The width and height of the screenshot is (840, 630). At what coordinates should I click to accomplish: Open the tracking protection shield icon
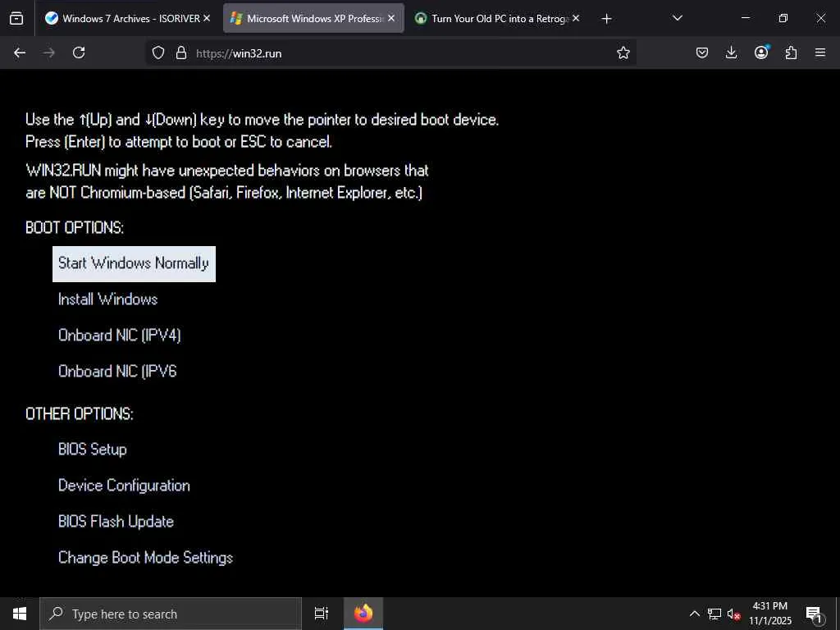(x=158, y=52)
